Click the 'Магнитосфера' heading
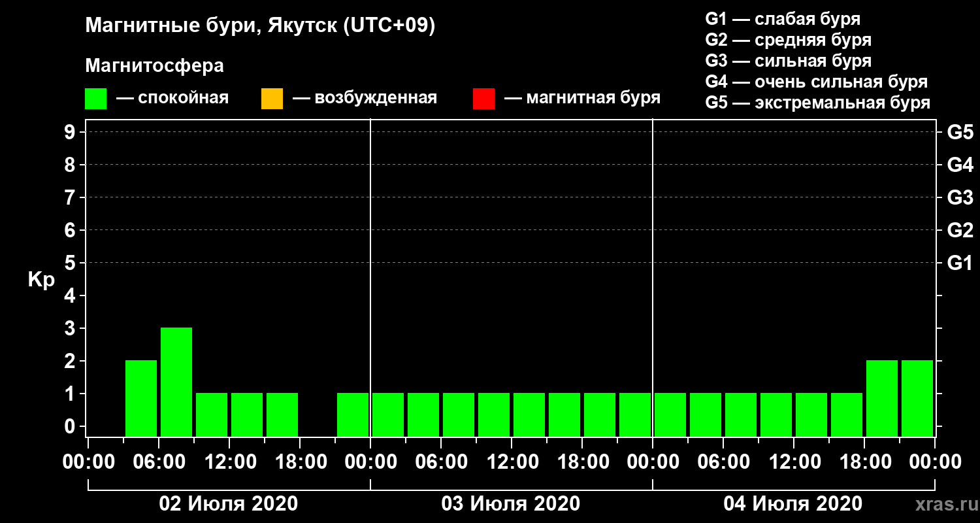This screenshot has width=980, height=523. point(154,66)
